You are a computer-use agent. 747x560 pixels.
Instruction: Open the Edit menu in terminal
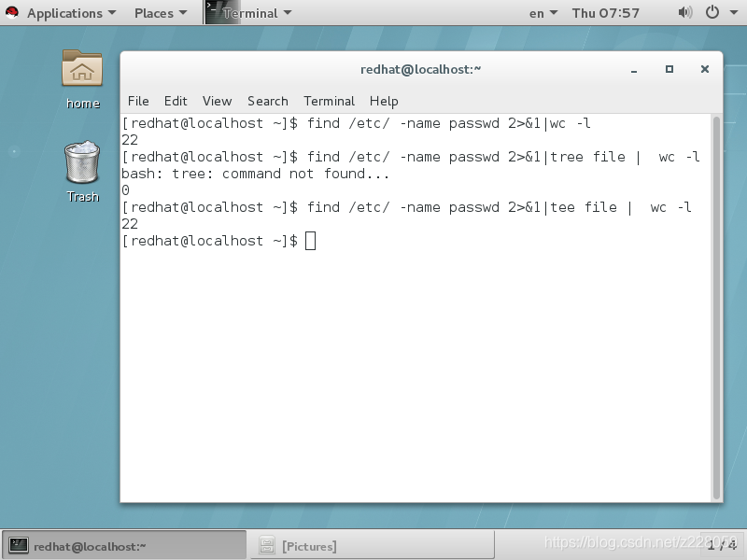[x=176, y=101]
